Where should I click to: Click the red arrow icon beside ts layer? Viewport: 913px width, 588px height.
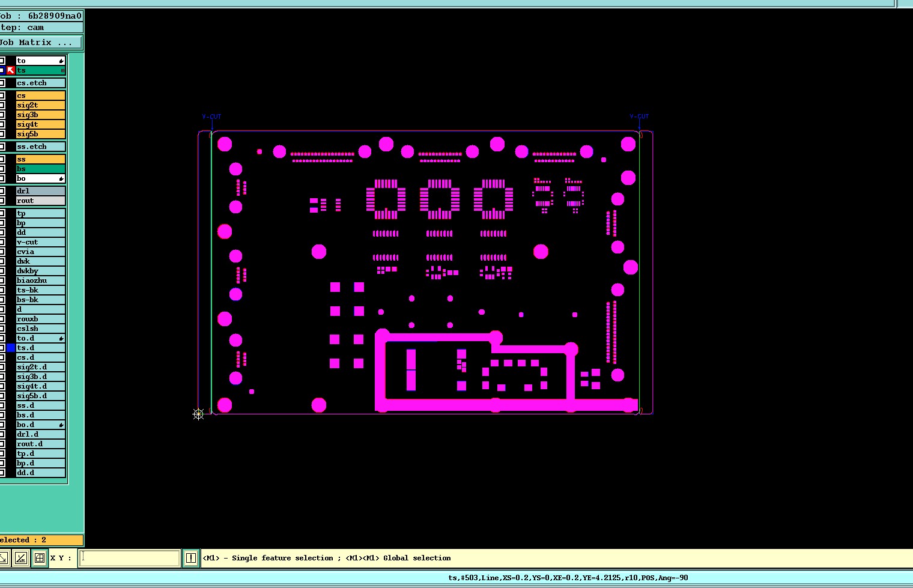tap(11, 70)
